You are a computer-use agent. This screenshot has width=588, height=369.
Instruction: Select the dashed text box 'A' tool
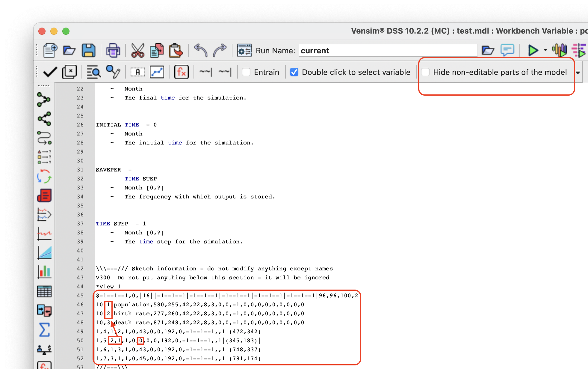[137, 72]
